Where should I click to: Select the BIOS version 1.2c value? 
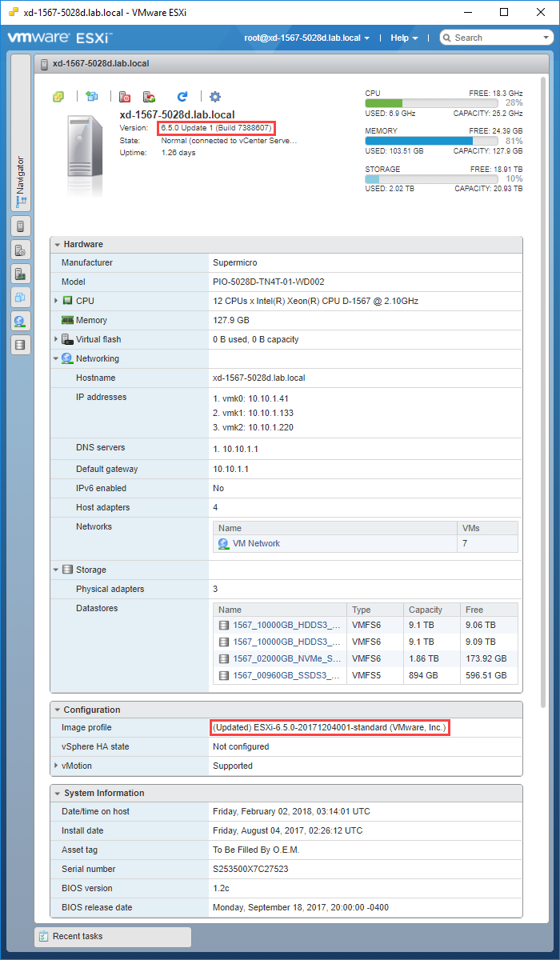tap(221, 888)
